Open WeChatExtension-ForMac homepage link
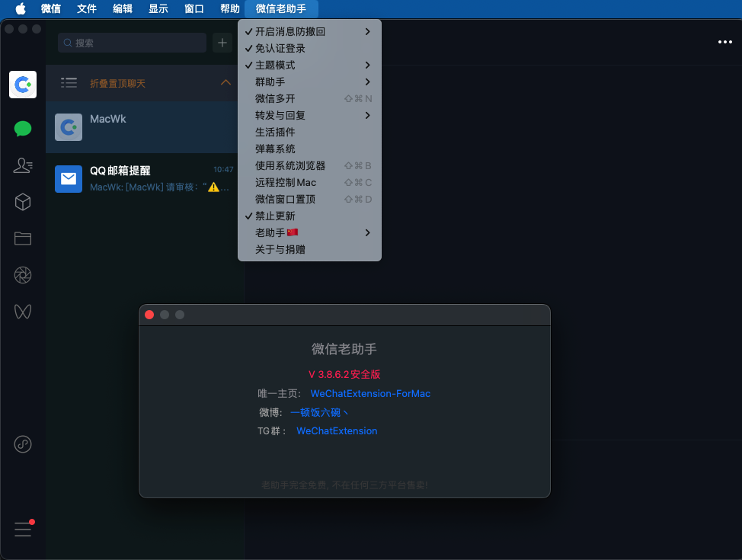Viewport: 742px width, 560px height. pos(370,394)
